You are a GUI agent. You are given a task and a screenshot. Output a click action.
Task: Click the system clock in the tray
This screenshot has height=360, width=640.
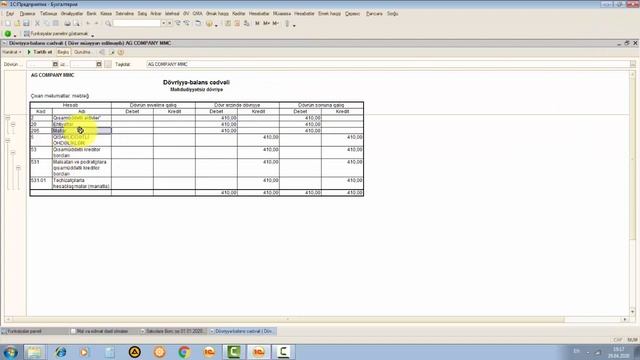click(618, 352)
